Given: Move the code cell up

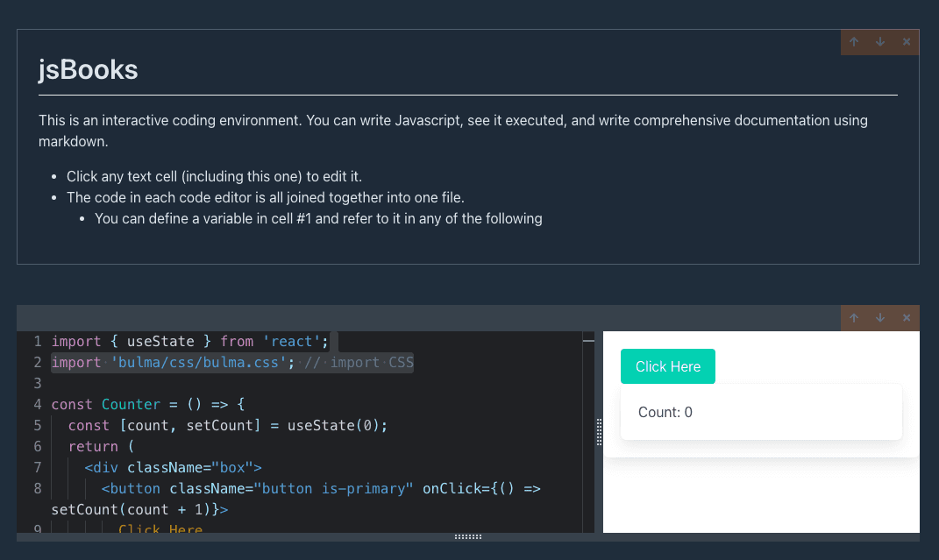Looking at the screenshot, I should (854, 318).
